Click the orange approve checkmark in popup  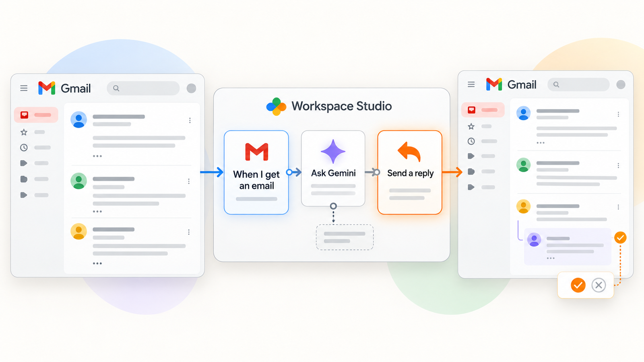point(578,285)
